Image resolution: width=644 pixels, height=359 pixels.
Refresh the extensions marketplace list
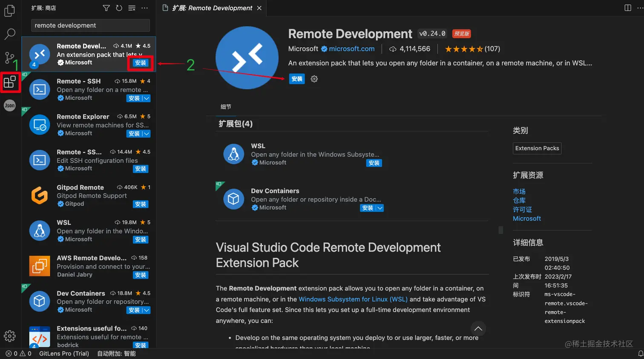pyautogui.click(x=119, y=8)
